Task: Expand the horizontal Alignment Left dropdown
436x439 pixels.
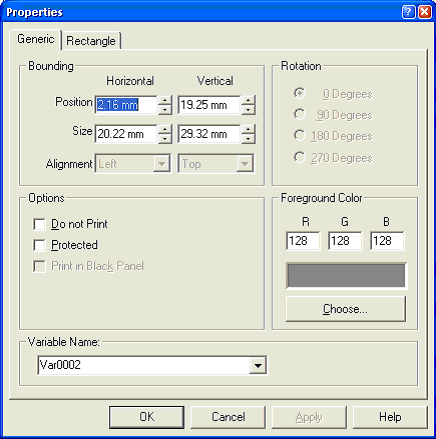Action: 162,164
